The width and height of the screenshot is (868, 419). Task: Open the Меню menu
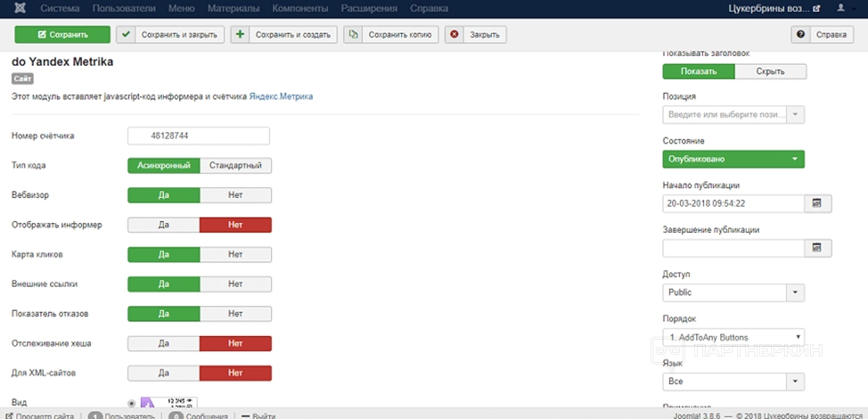tap(182, 9)
